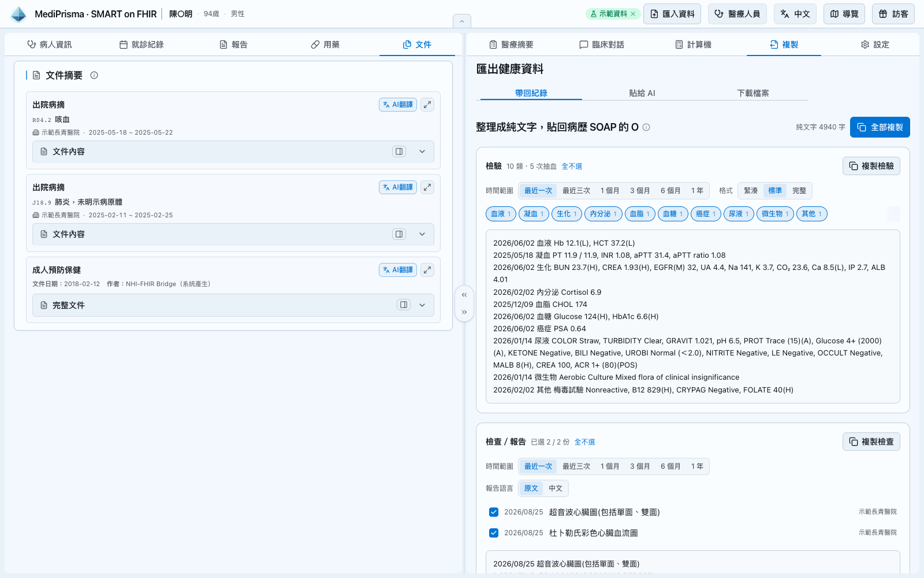Expand 完整文件 chevron
924x578 pixels.
click(x=422, y=305)
